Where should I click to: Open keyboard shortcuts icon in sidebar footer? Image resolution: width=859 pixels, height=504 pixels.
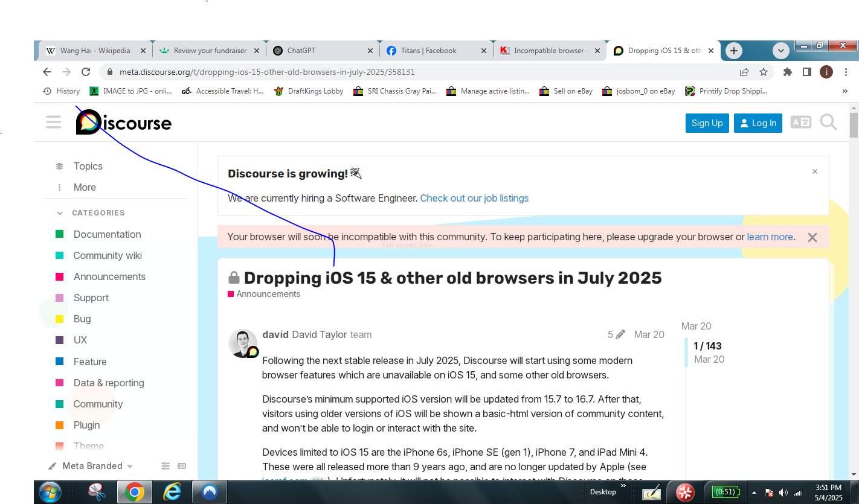[x=182, y=466]
